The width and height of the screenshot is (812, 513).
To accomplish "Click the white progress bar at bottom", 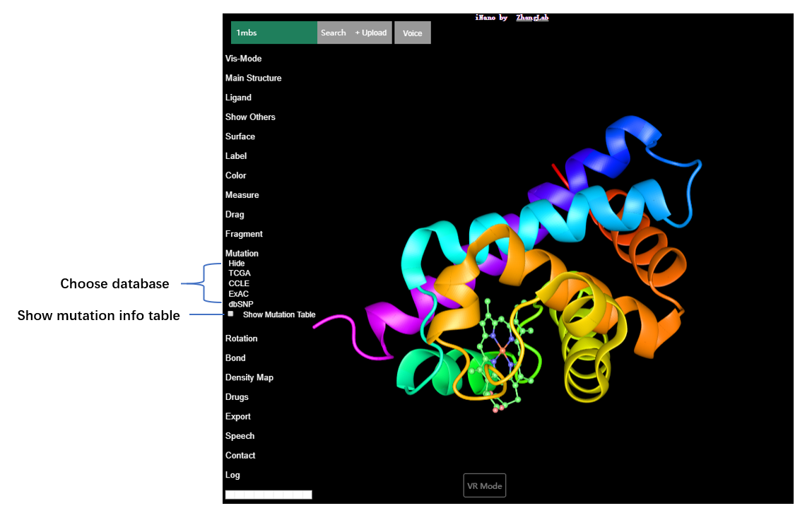I will pos(269,495).
